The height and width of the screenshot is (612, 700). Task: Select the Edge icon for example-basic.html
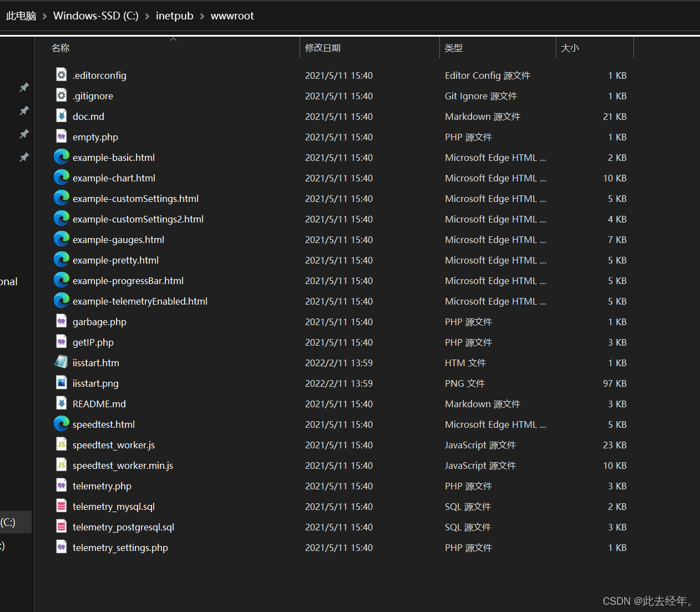pos(62,157)
